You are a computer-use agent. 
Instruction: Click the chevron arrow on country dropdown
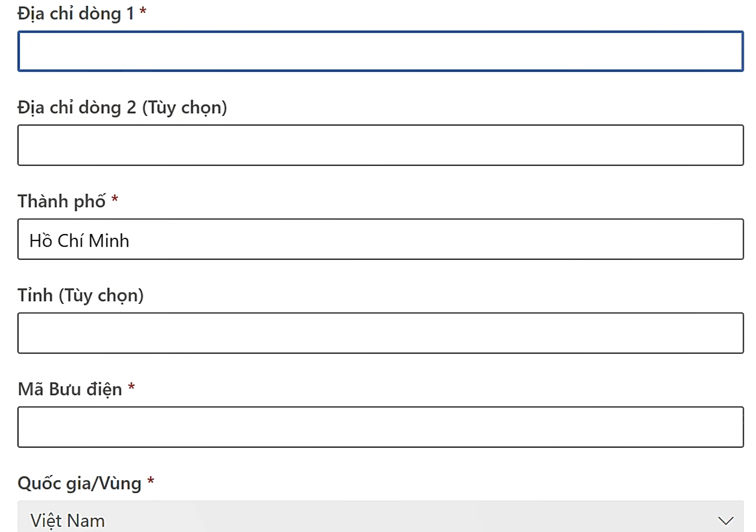click(726, 520)
